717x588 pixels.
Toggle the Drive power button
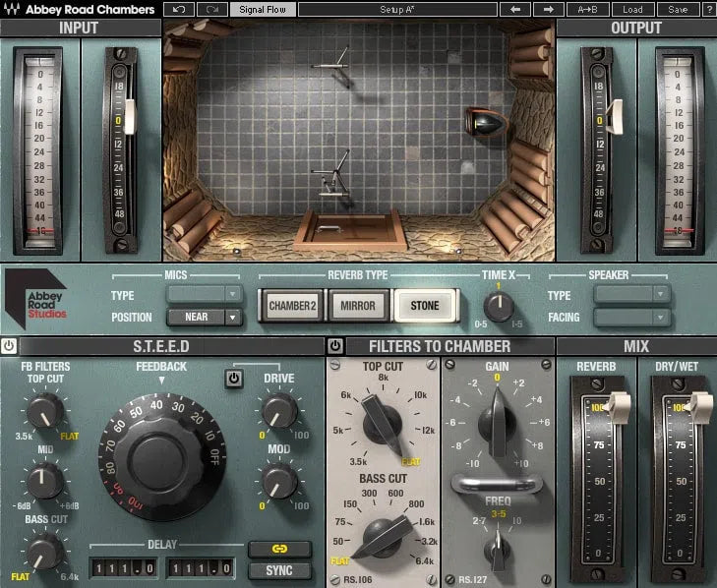pyautogui.click(x=233, y=379)
